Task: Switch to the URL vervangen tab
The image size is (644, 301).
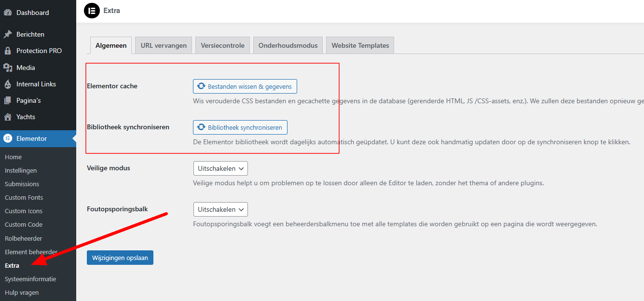Action: point(164,45)
